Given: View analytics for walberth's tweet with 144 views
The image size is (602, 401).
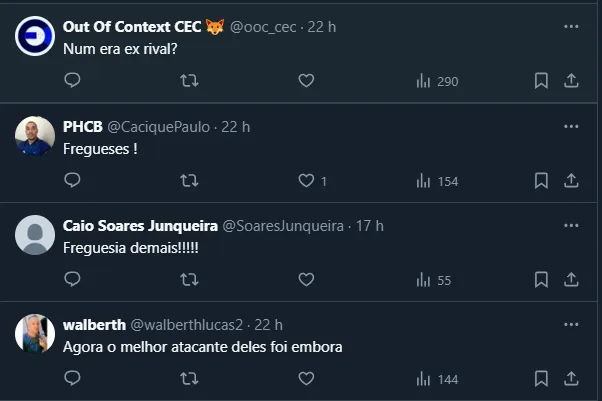Looking at the screenshot, I should pyautogui.click(x=436, y=379).
